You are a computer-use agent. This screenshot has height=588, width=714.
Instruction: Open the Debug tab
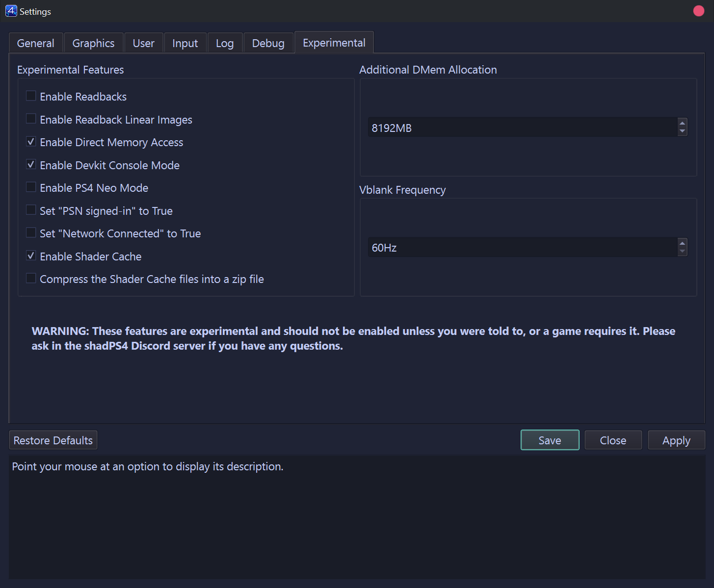[268, 43]
